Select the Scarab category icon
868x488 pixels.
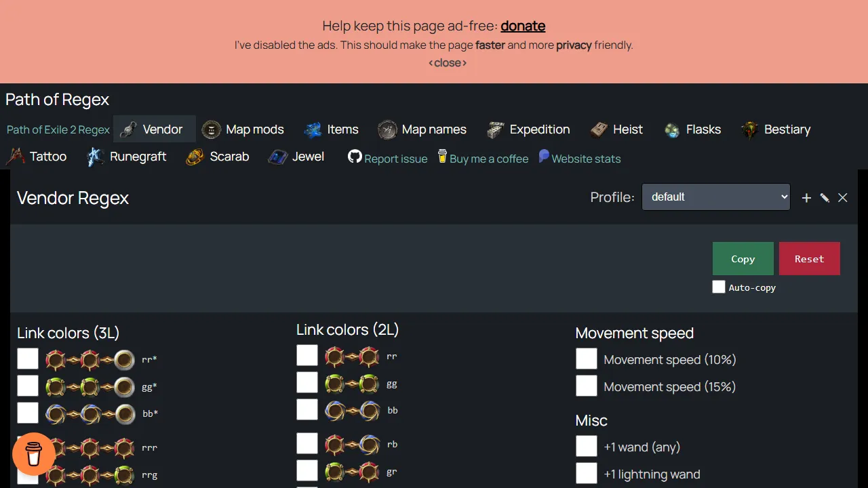click(194, 156)
